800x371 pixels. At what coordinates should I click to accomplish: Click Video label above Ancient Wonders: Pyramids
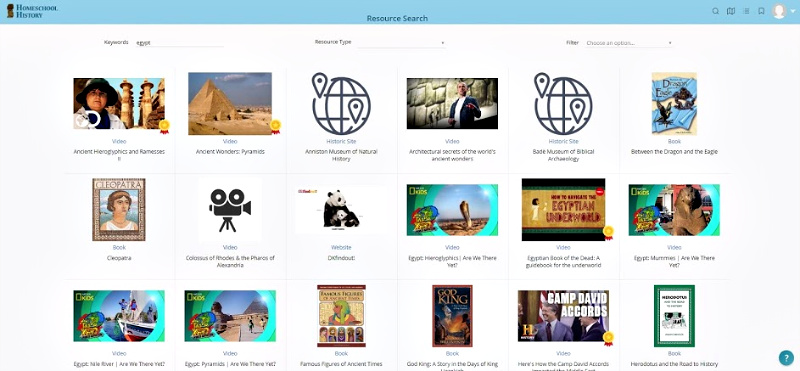[230, 141]
